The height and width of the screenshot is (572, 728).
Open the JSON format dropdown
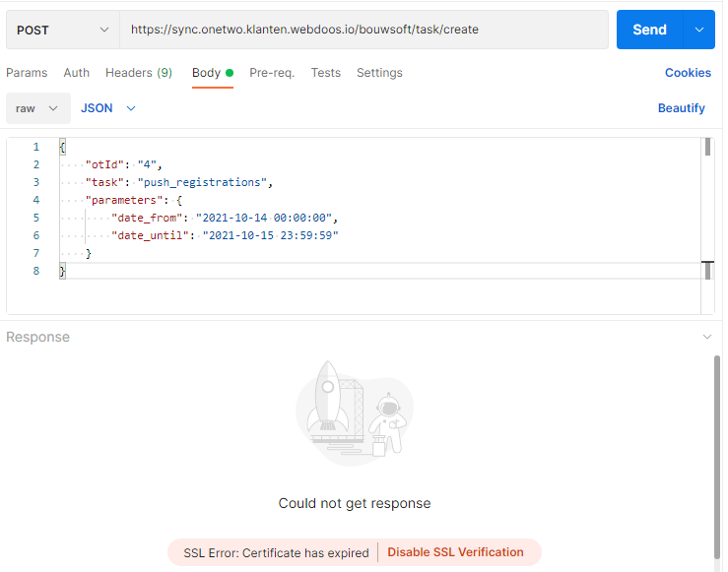coord(108,108)
